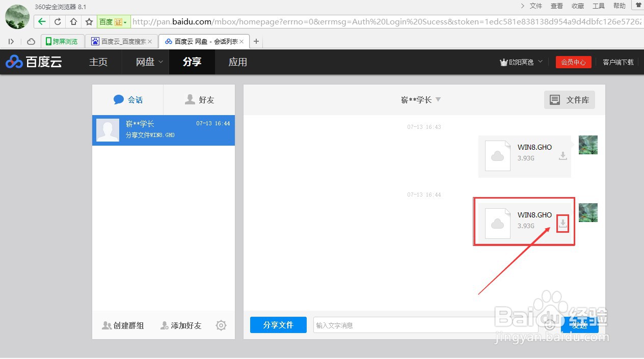This screenshot has width=644, height=359.
Task: Go to the 主页 navigation item
Action: [x=98, y=62]
